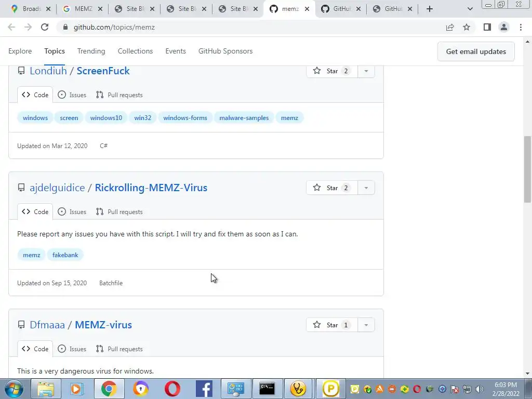Expand star dropdown for MEMZ-virus

(366, 325)
